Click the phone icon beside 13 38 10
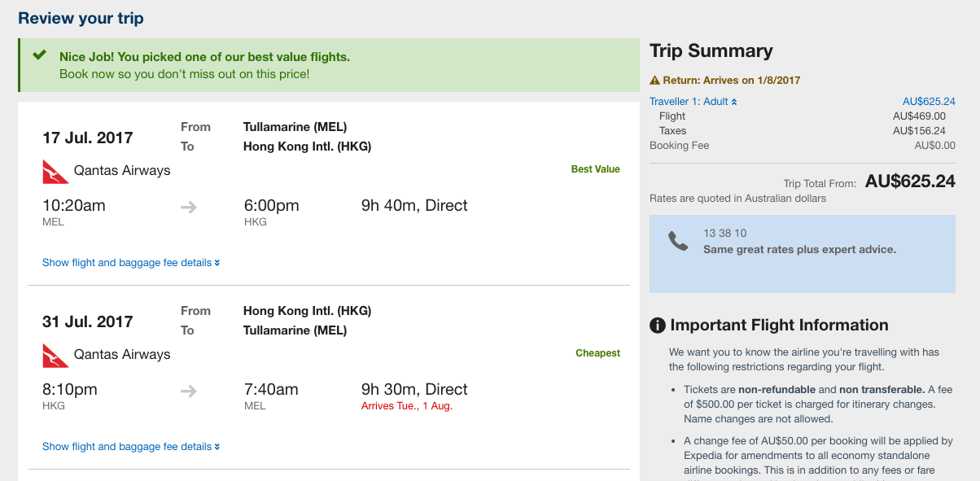Image resolution: width=980 pixels, height=481 pixels. coord(678,242)
